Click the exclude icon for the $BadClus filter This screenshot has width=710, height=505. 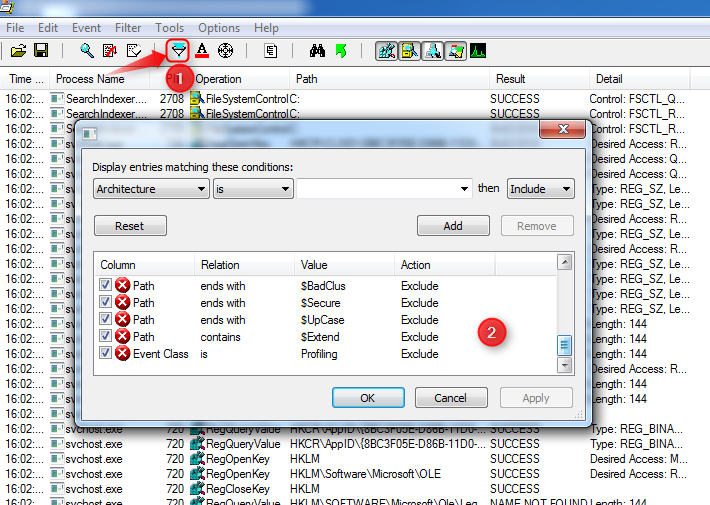122,285
